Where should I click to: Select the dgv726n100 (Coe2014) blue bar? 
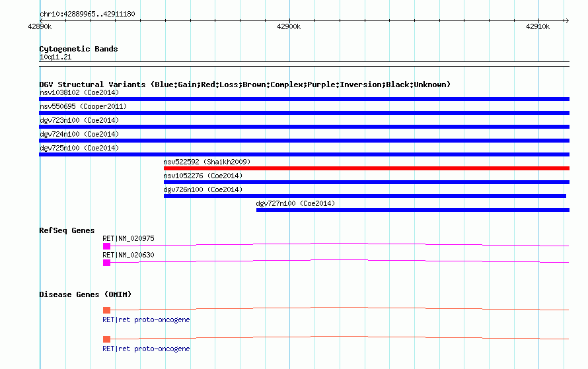(365, 196)
